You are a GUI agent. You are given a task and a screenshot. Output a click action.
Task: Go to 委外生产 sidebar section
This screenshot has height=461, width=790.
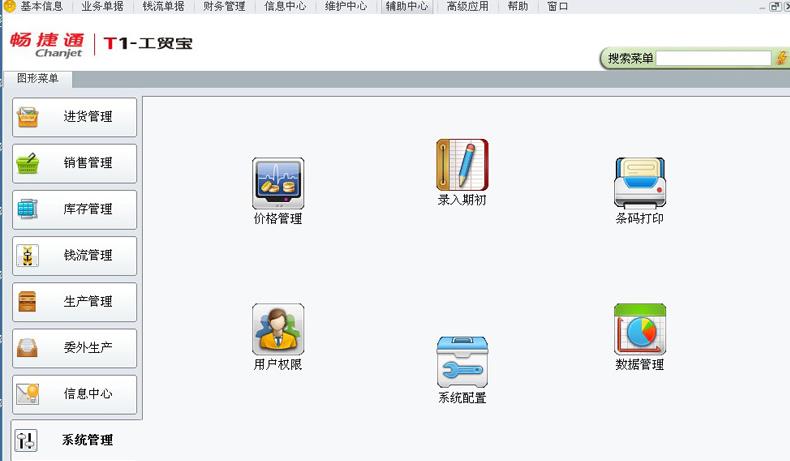pos(75,348)
